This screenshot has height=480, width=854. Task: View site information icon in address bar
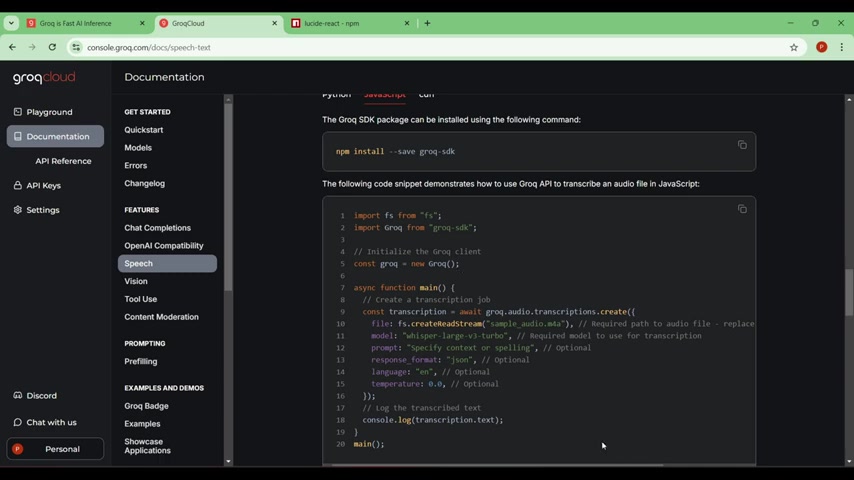(x=76, y=47)
